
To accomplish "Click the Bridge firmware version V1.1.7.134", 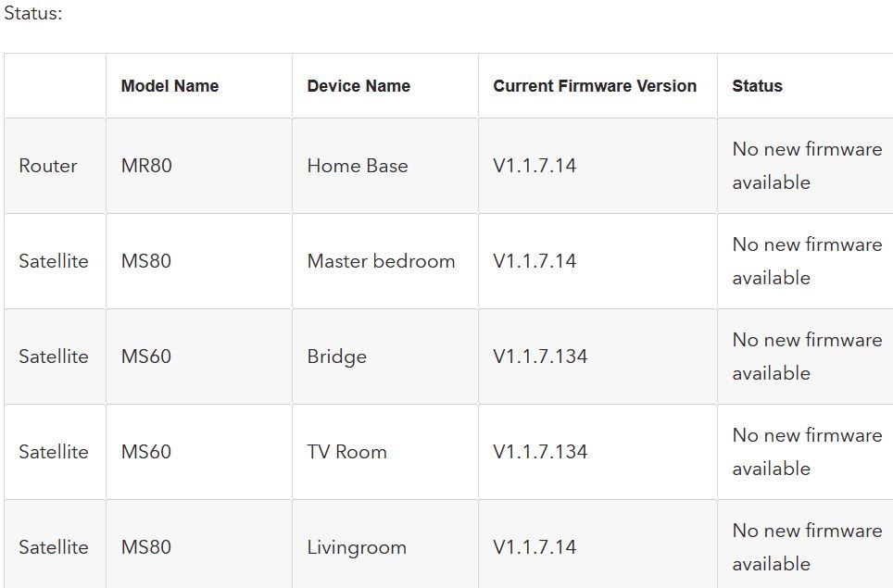I will click(x=540, y=357).
